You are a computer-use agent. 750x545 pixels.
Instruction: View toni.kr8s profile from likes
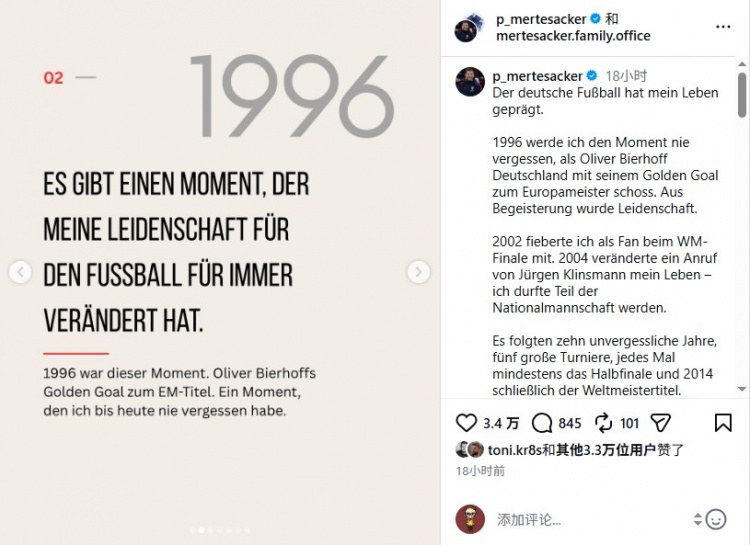(514, 450)
